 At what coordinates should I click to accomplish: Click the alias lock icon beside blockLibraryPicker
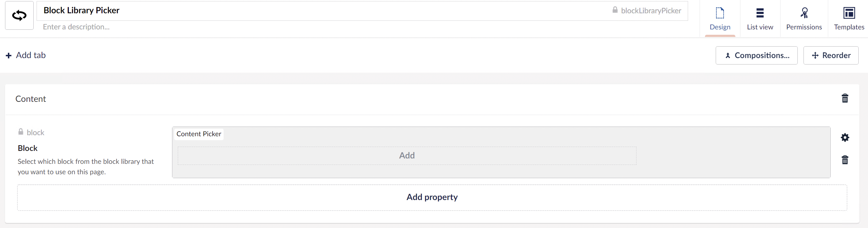615,10
